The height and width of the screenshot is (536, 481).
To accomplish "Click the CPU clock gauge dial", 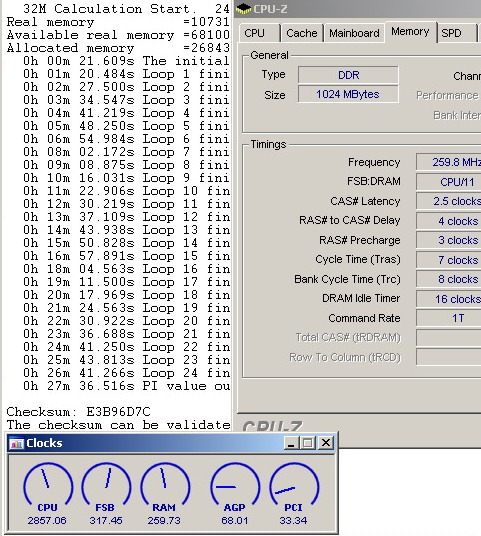I will (x=48, y=484).
